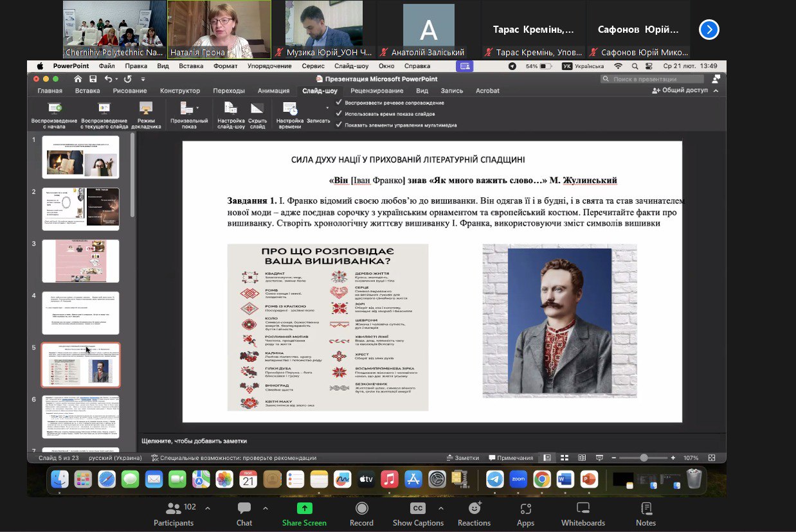Open Режим докладчика presenter view
The image size is (796, 532).
point(146,109)
